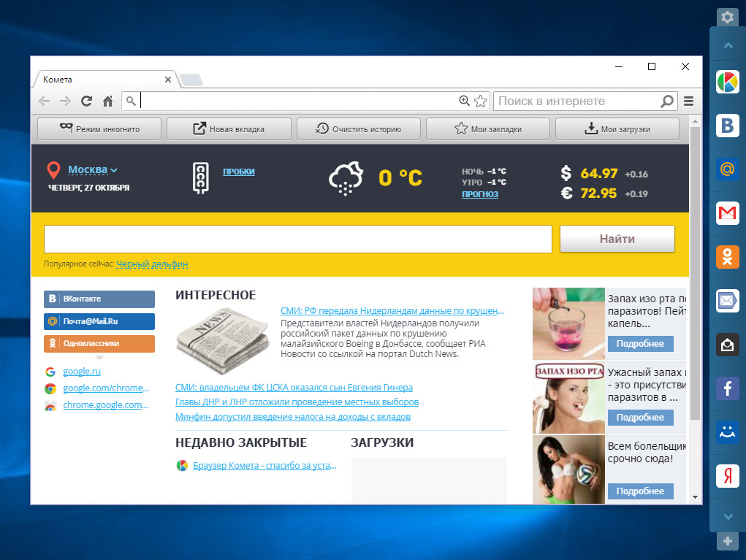Image resolution: width=746 pixels, height=560 pixels.
Task: Click the Найти search button
Action: pos(617,239)
